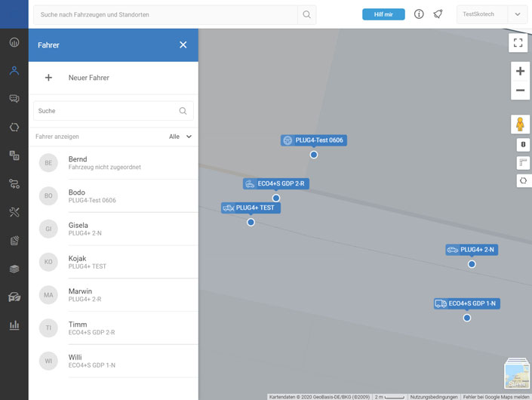
Task: Click the driver search input field
Action: tap(106, 111)
